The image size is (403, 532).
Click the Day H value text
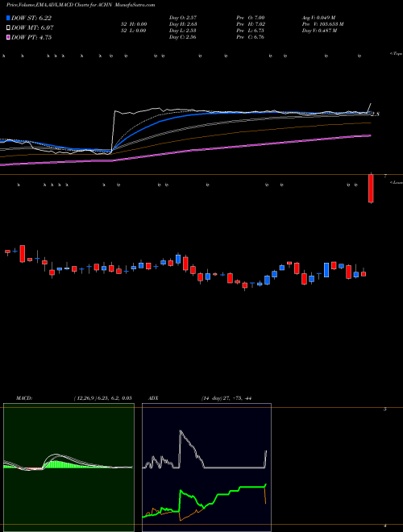click(x=183, y=24)
